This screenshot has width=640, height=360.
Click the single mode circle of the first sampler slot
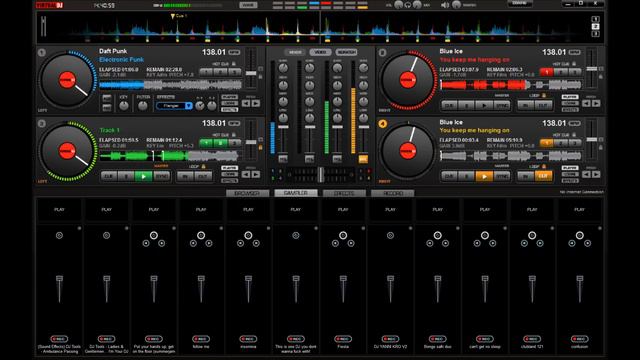tap(59, 236)
